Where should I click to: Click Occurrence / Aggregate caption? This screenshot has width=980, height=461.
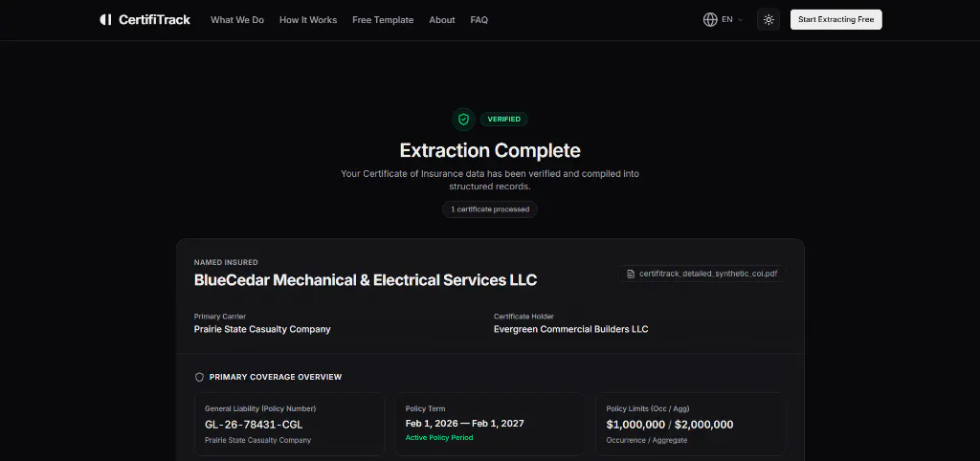coord(647,440)
